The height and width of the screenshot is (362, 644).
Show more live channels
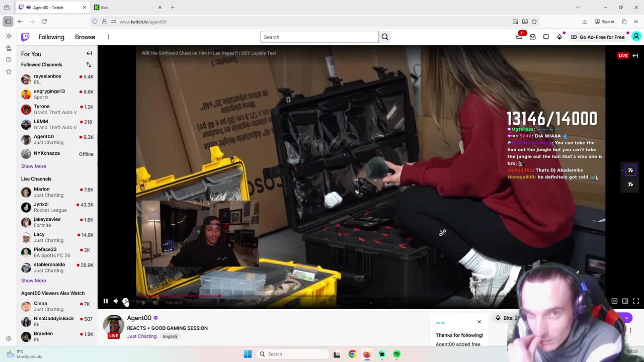pos(33,281)
